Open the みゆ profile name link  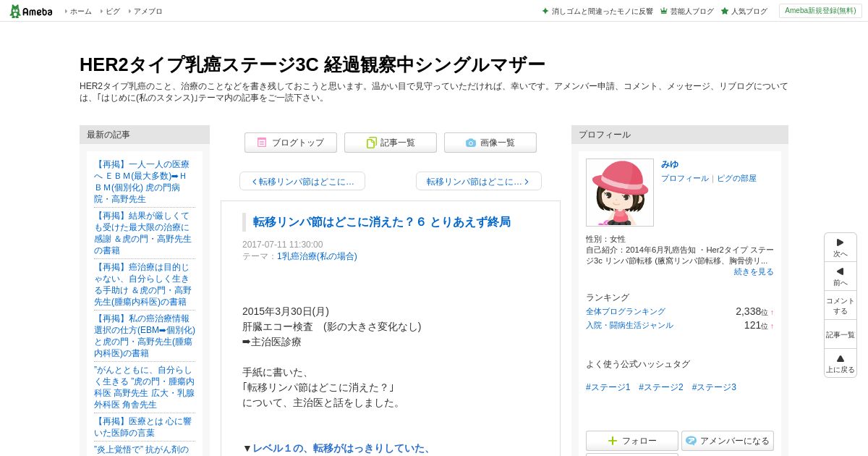click(x=670, y=164)
